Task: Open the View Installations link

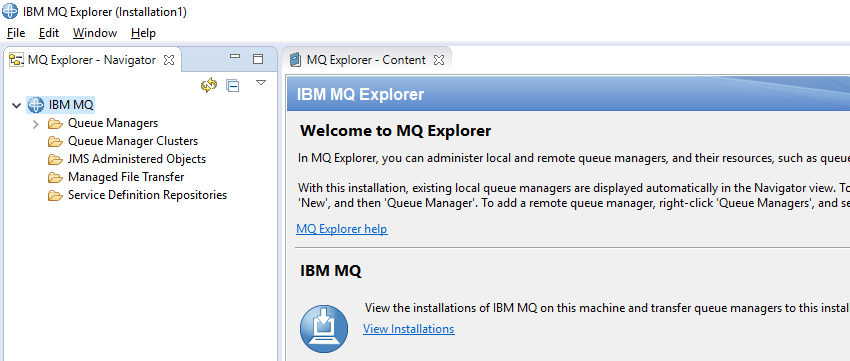Action: click(409, 328)
